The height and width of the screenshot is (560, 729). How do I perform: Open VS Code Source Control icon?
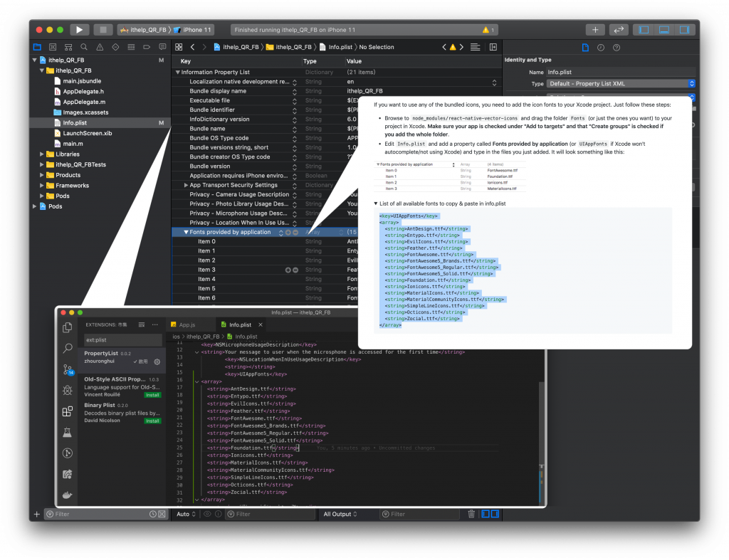click(x=68, y=369)
